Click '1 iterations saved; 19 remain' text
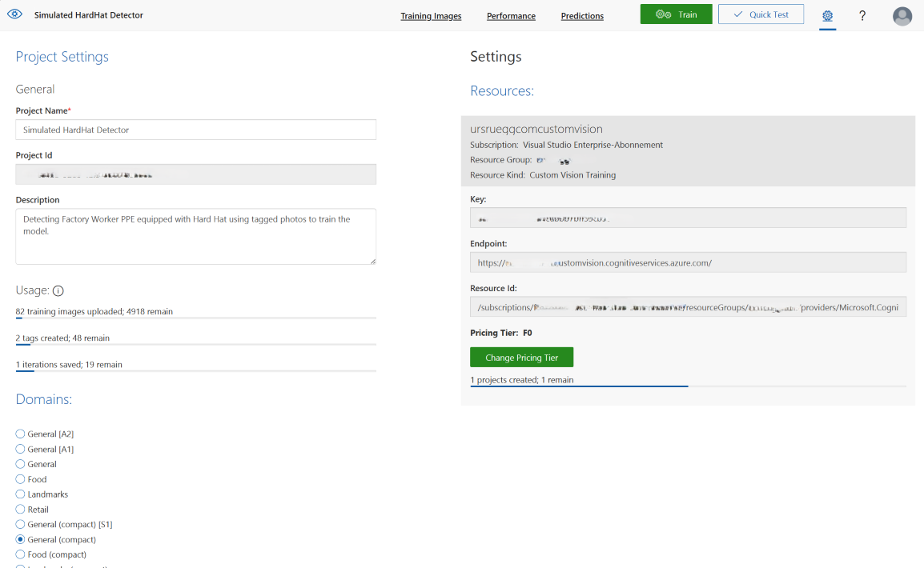Screen dimensions: 924x568 point(69,364)
